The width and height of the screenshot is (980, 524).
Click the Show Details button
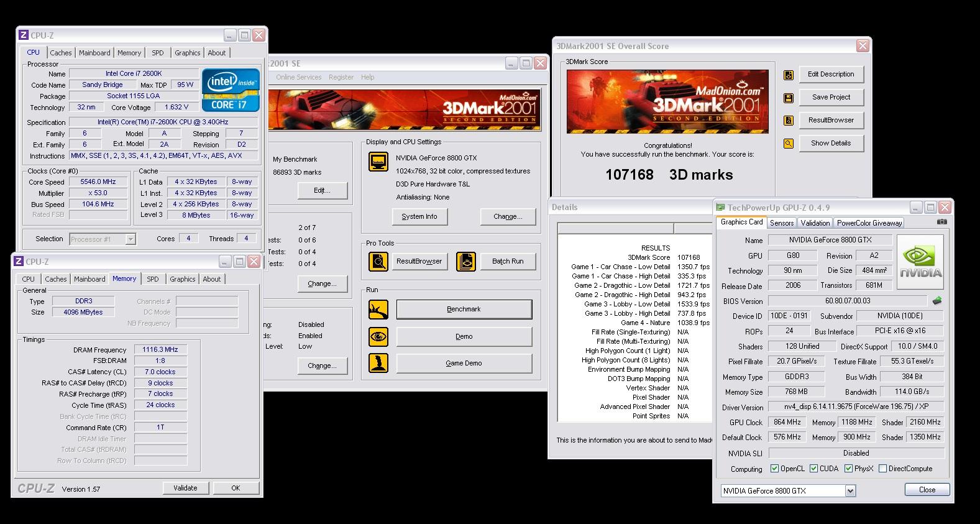831,143
